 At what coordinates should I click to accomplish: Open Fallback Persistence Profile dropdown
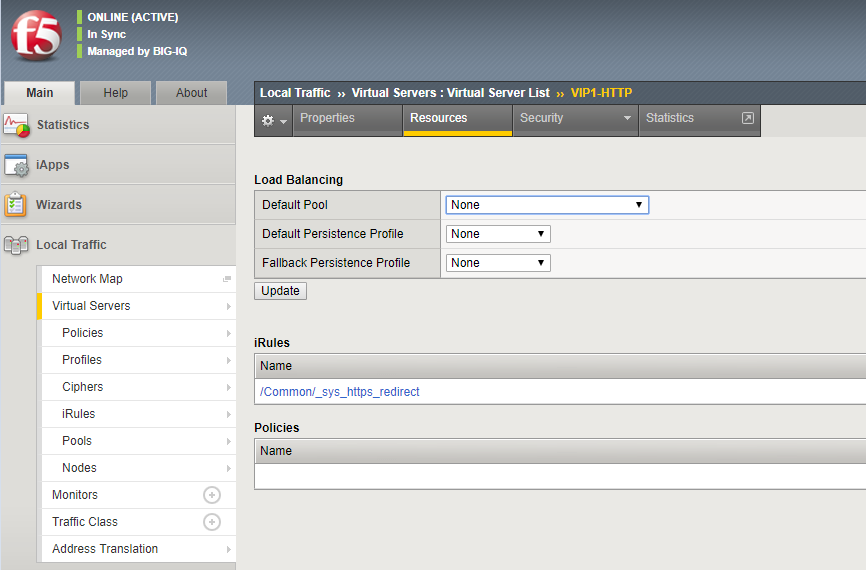pos(498,263)
